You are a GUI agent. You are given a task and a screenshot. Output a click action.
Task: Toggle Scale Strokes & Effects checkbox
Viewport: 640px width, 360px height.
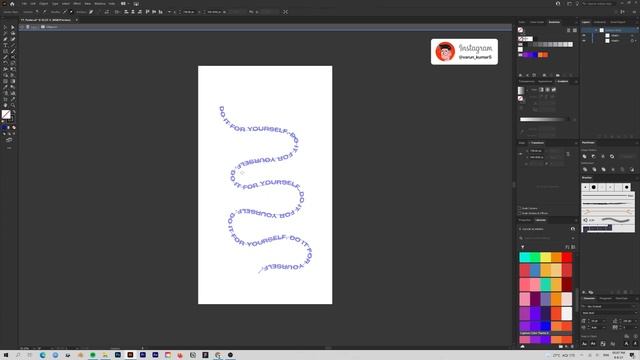click(x=520, y=213)
